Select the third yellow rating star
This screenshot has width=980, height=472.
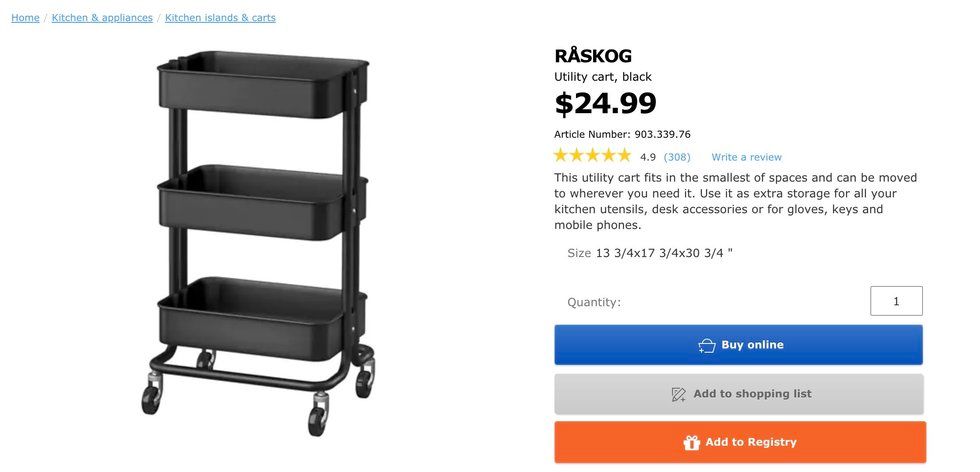[x=592, y=155]
